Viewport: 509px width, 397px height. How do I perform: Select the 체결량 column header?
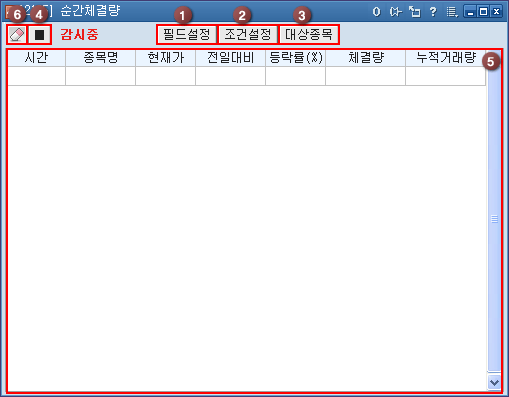pyautogui.click(x=366, y=58)
